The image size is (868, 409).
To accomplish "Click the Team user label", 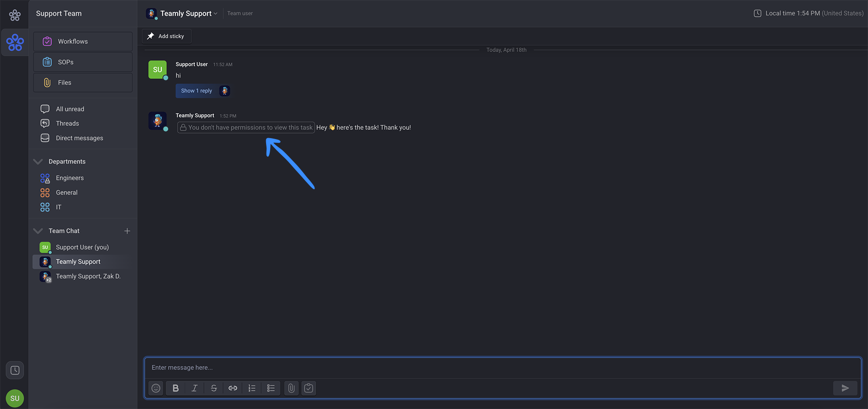I will click(x=240, y=14).
